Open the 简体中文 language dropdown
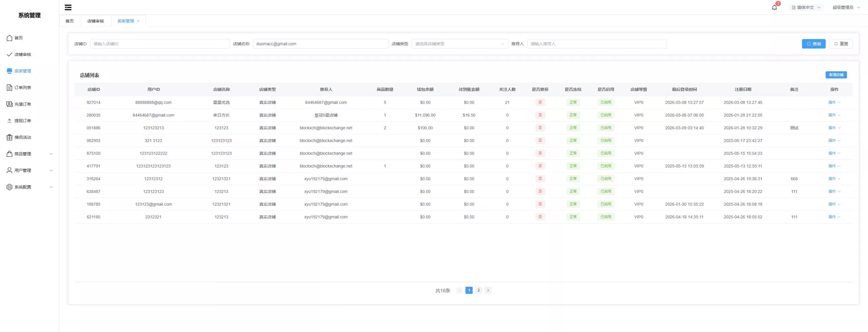 (x=806, y=7)
